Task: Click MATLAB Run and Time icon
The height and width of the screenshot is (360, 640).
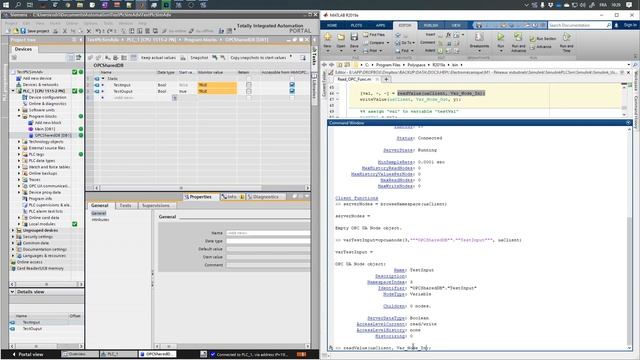Action: pyautogui.click(x=567, y=38)
